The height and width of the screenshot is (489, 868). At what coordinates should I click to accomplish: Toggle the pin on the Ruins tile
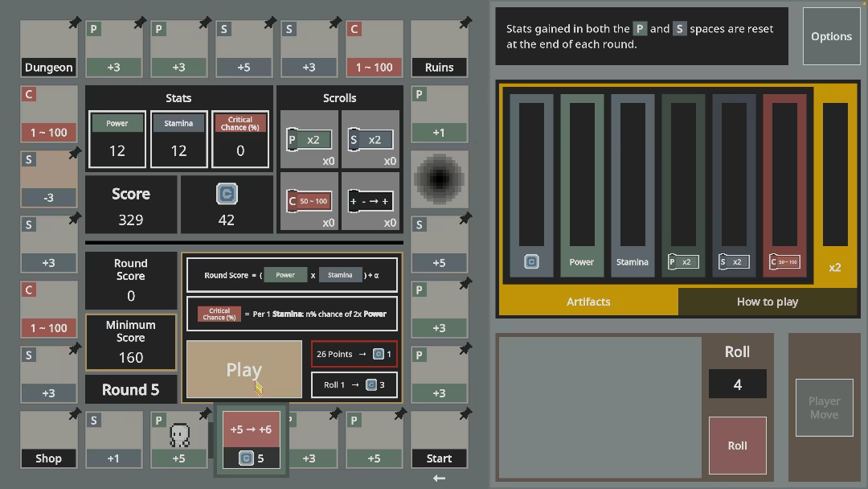[x=465, y=23]
